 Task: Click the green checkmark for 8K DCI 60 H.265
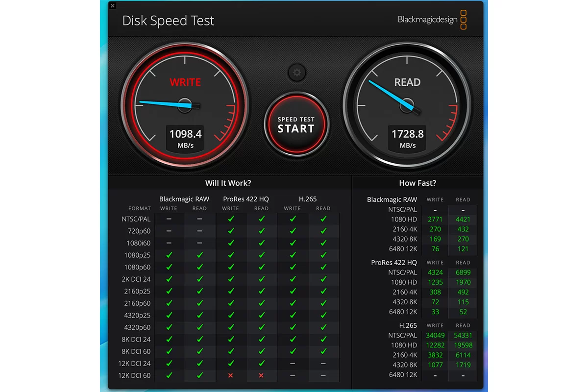click(x=293, y=351)
